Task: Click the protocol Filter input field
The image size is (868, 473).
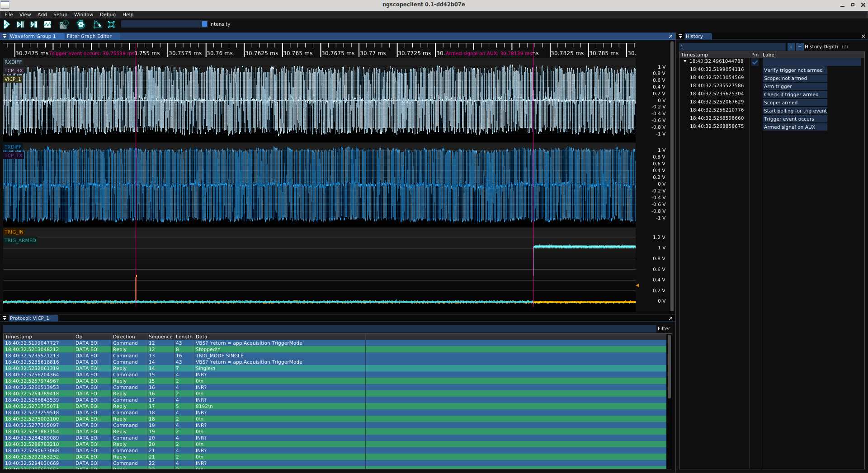Action: (x=329, y=329)
